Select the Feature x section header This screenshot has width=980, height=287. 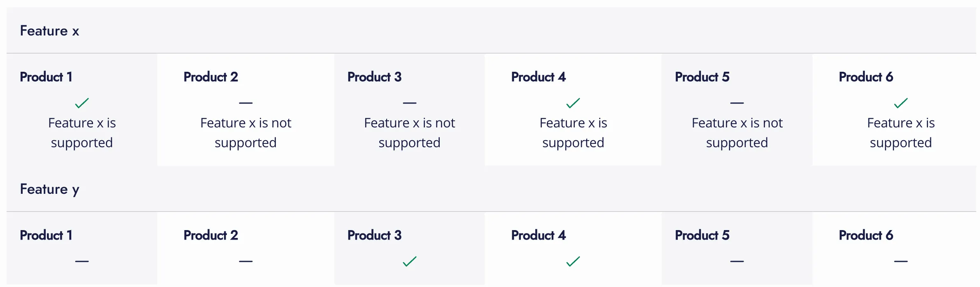click(x=49, y=31)
